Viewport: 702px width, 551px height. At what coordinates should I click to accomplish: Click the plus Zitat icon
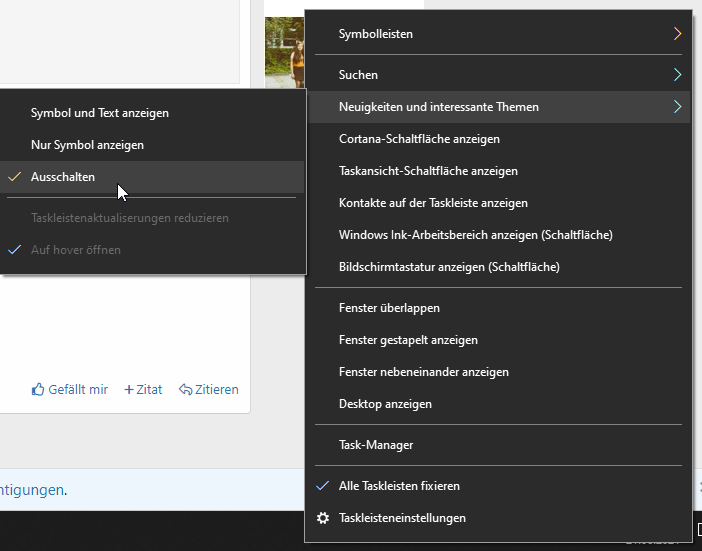tap(129, 389)
